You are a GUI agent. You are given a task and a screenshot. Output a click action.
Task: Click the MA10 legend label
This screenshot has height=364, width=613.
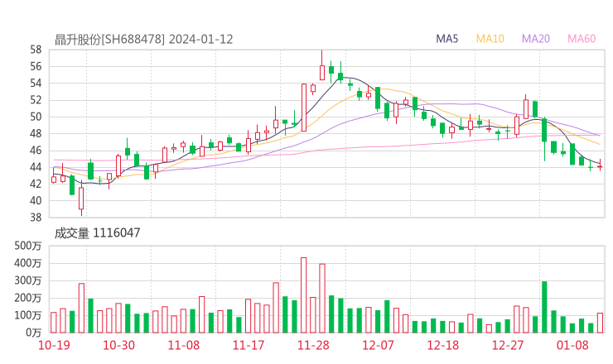(x=490, y=39)
